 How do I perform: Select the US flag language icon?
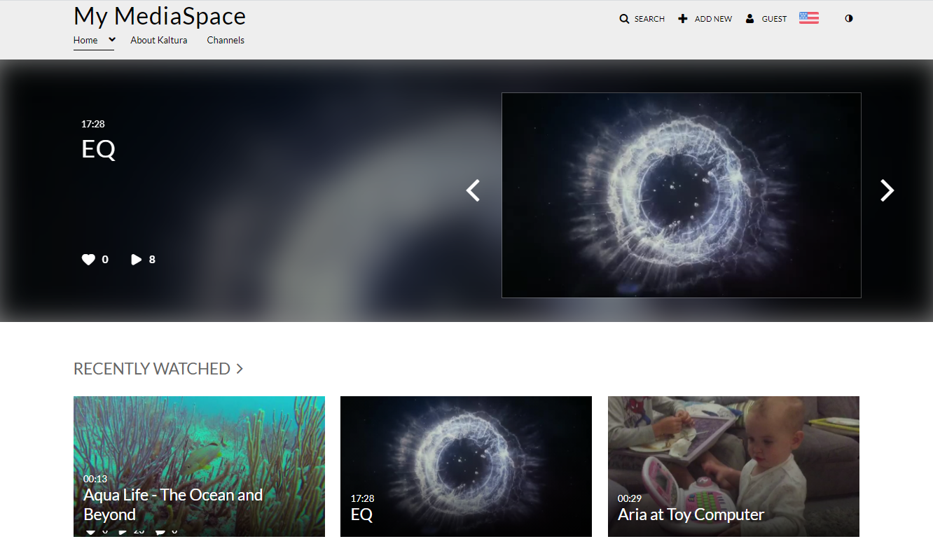[x=809, y=18]
